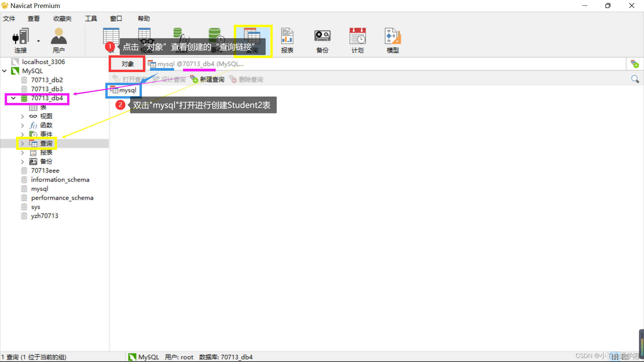Select database information_schema
This screenshot has height=362, width=644.
(x=60, y=180)
